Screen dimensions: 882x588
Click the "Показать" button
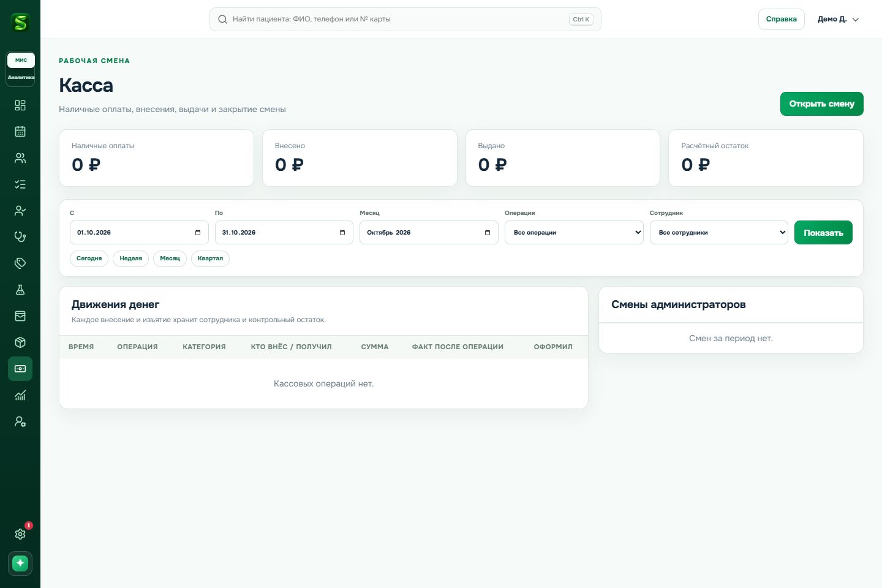[823, 233]
